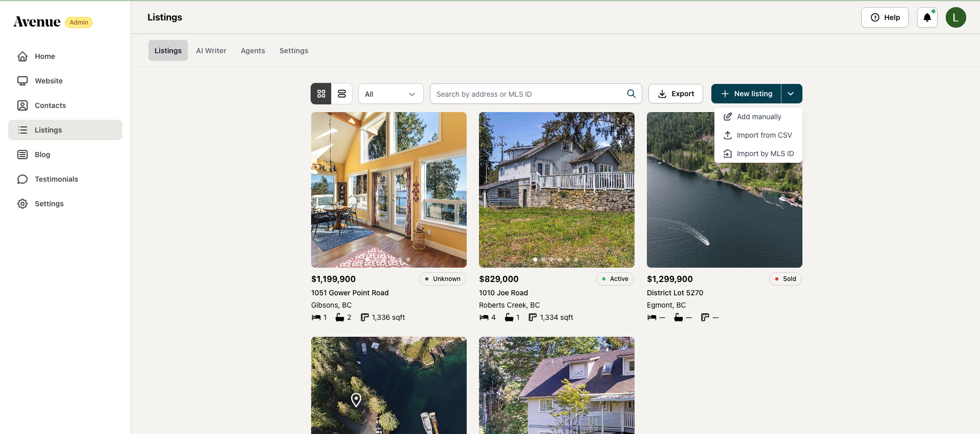980x434 pixels.
Task: Open the user avatar menu
Action: (955, 17)
